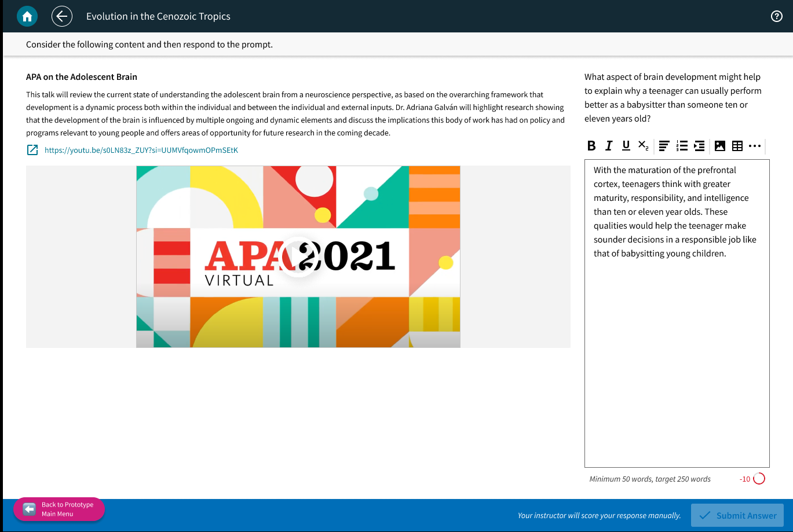Click the external link icon beside the URL
This screenshot has width=793, height=532.
pyautogui.click(x=32, y=150)
